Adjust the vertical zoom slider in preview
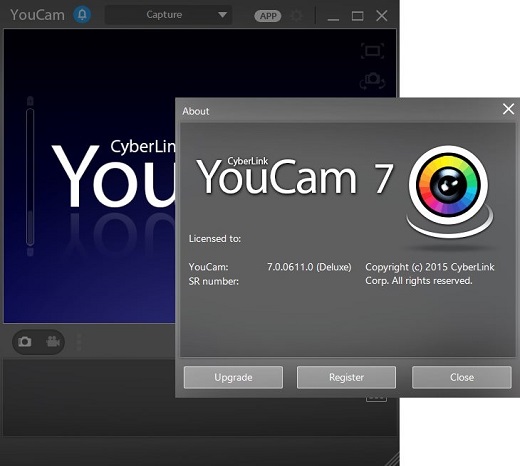The height and width of the screenshot is (466, 520). [30, 177]
